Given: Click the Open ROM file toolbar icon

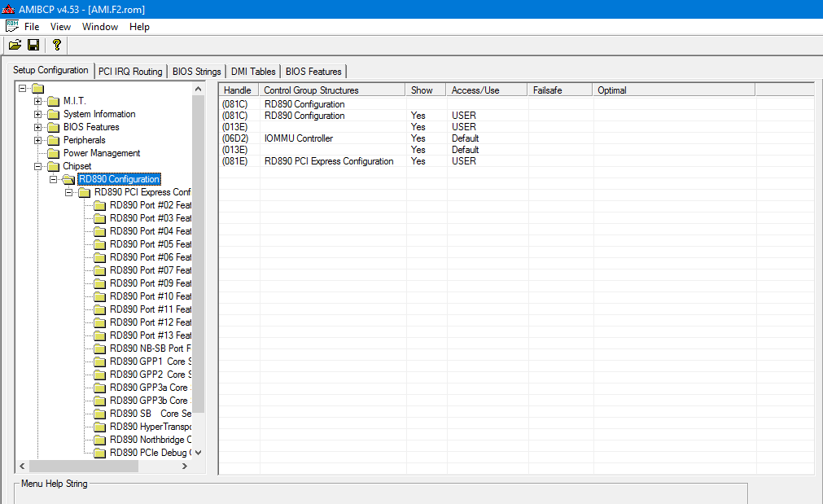Looking at the screenshot, I should click(x=15, y=45).
